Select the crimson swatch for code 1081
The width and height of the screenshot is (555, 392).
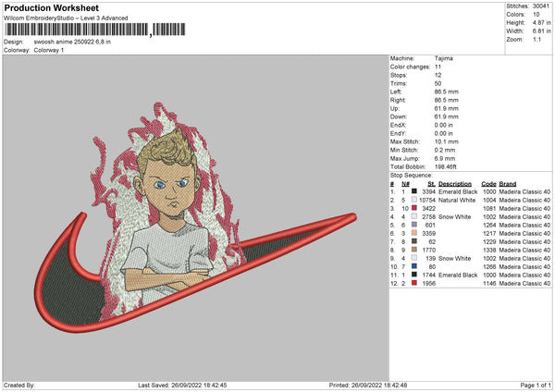point(414,208)
